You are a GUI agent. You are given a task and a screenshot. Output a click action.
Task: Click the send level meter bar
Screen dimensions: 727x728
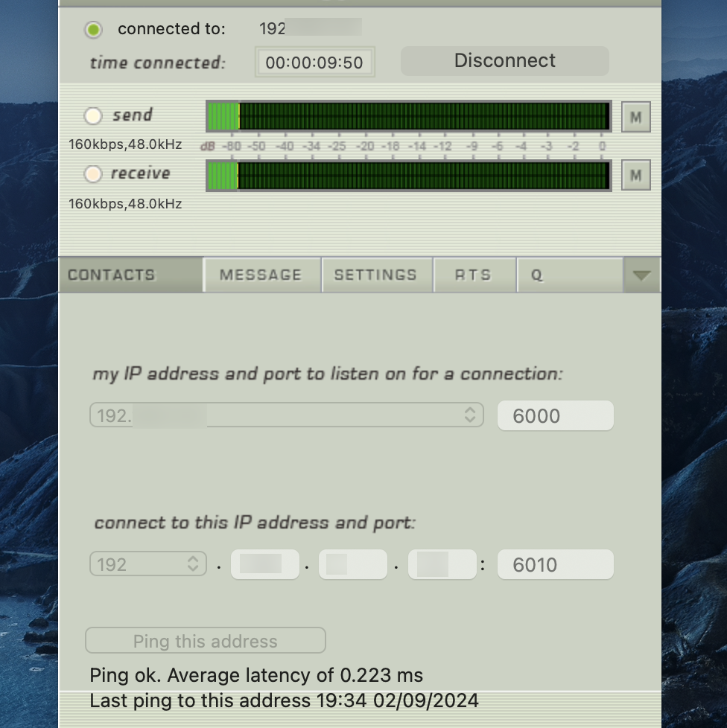(408, 116)
